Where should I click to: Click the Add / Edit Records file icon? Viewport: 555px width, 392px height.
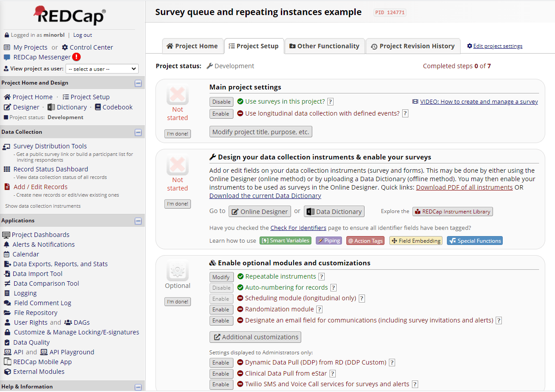click(x=7, y=187)
